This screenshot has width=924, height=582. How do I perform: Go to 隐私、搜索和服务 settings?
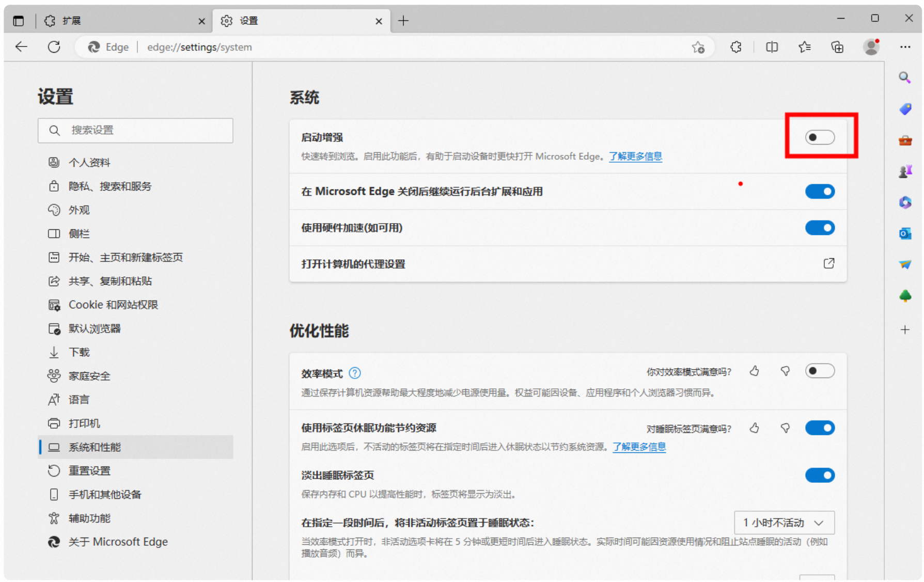(x=136, y=186)
